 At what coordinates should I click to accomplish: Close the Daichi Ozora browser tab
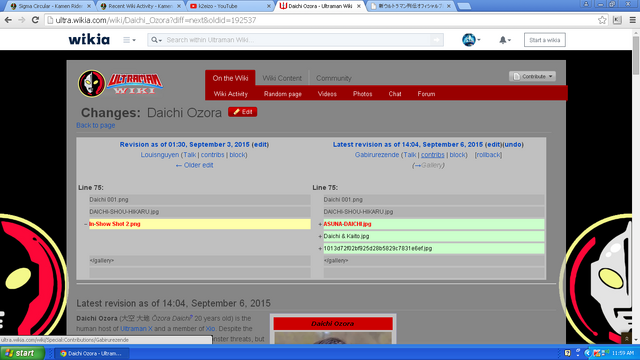(x=359, y=6)
